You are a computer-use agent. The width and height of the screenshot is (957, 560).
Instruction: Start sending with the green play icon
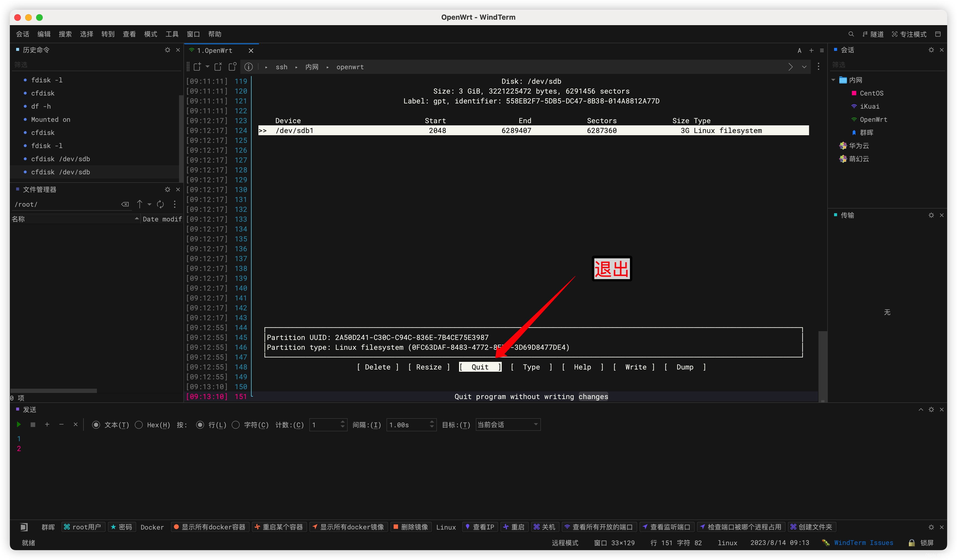pyautogui.click(x=19, y=425)
